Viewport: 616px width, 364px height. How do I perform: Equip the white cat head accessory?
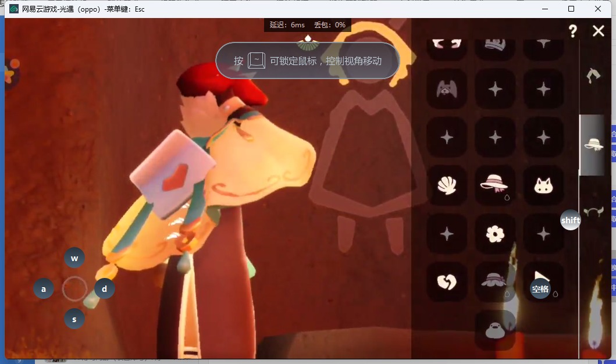(543, 185)
